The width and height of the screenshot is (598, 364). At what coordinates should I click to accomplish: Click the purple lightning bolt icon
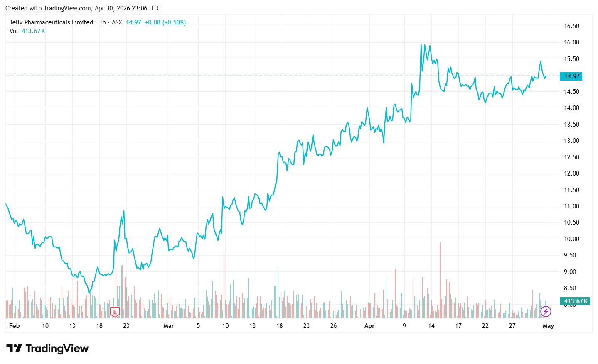coord(546,311)
